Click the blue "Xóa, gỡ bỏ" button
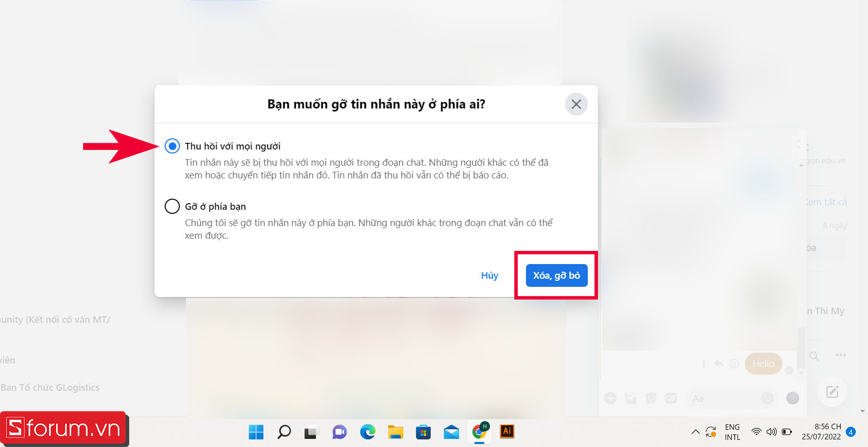The image size is (868, 447). click(556, 275)
